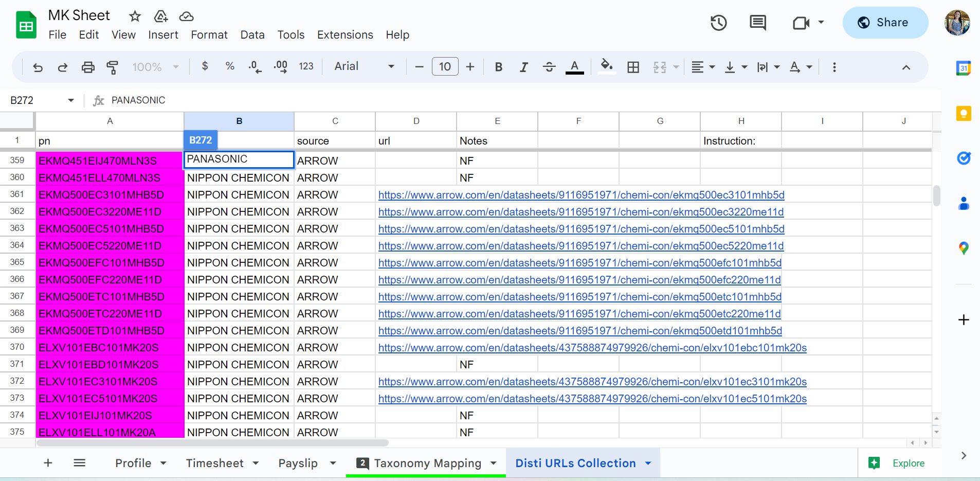Star the MK Sheet document

(x=135, y=16)
